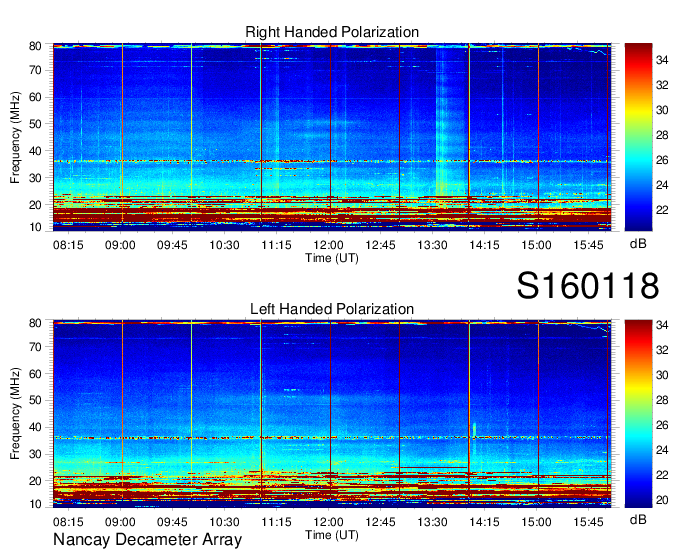Click the 22 dB value on right-handed color bar

[662, 210]
